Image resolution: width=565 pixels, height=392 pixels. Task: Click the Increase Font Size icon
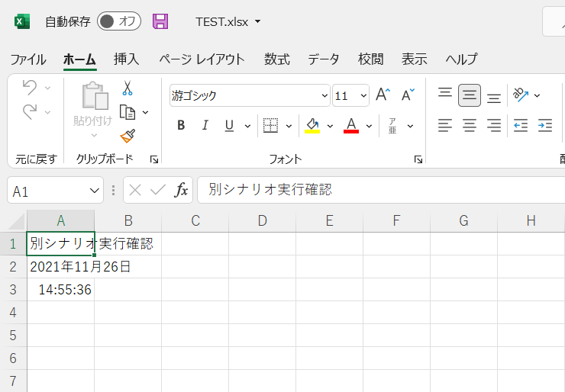click(x=383, y=95)
